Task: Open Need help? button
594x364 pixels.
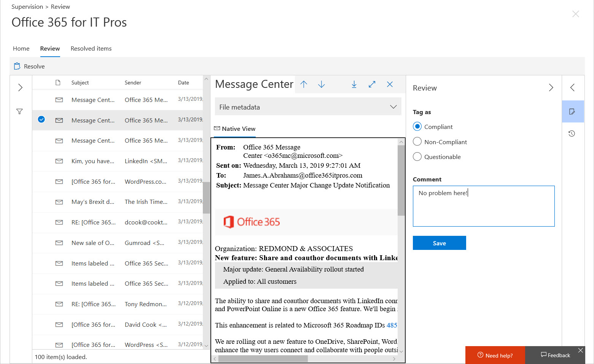Action: (x=495, y=355)
